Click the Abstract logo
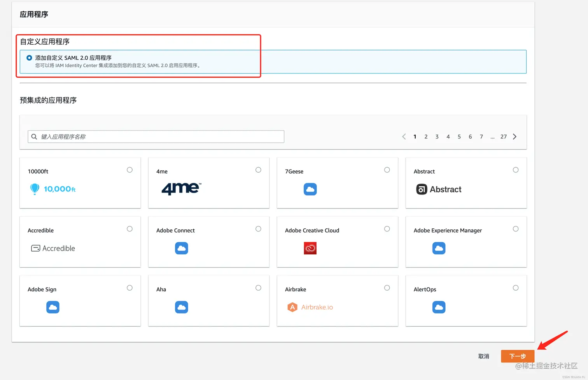 (439, 189)
